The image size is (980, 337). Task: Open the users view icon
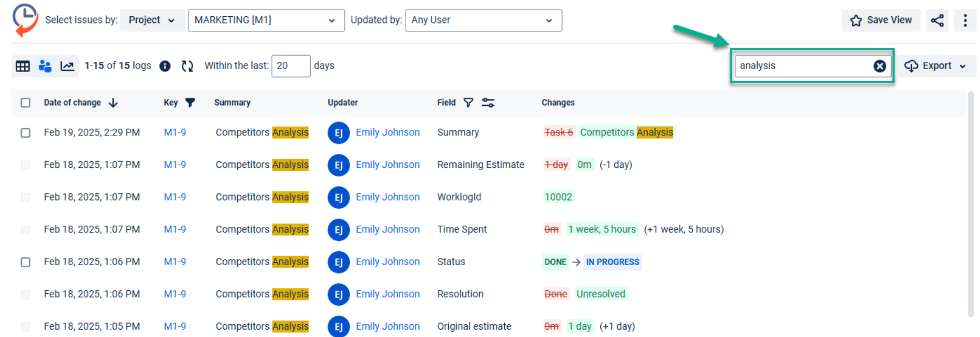(x=45, y=66)
